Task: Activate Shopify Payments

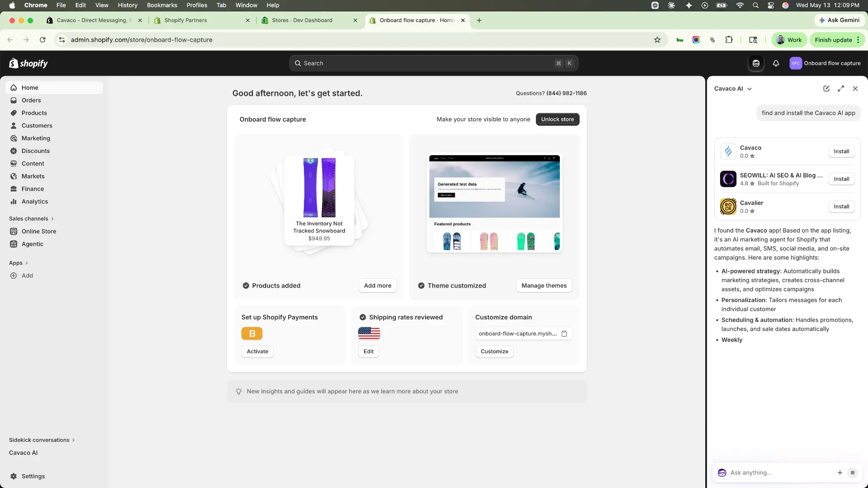Action: point(257,351)
